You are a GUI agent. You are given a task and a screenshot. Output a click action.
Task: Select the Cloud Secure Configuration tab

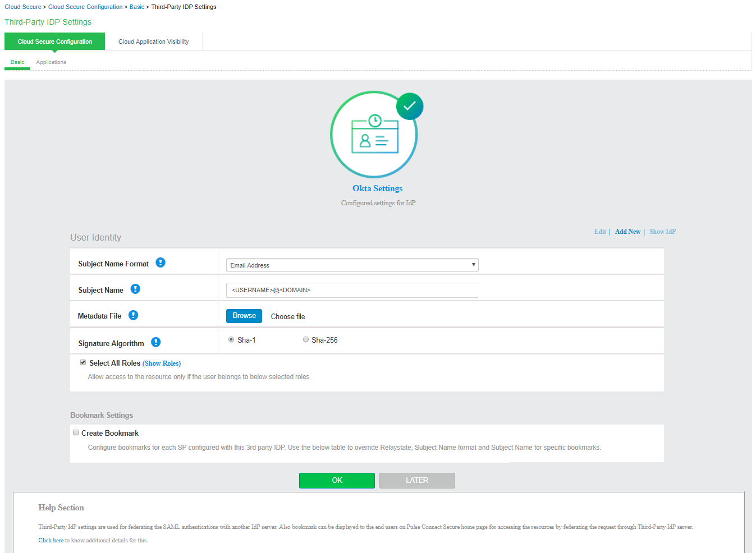(x=54, y=42)
